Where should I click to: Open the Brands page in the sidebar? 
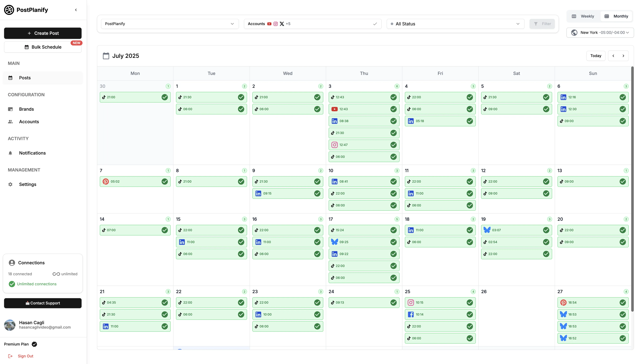click(x=26, y=109)
